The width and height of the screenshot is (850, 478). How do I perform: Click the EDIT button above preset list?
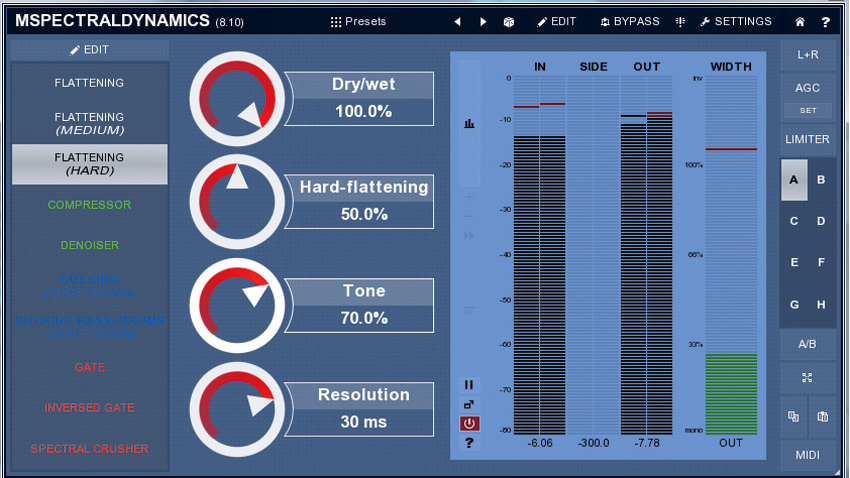(89, 50)
